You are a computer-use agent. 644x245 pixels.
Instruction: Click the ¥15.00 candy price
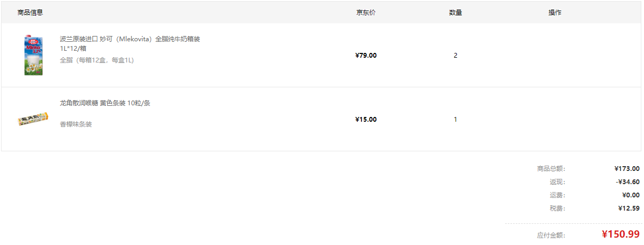coord(366,119)
